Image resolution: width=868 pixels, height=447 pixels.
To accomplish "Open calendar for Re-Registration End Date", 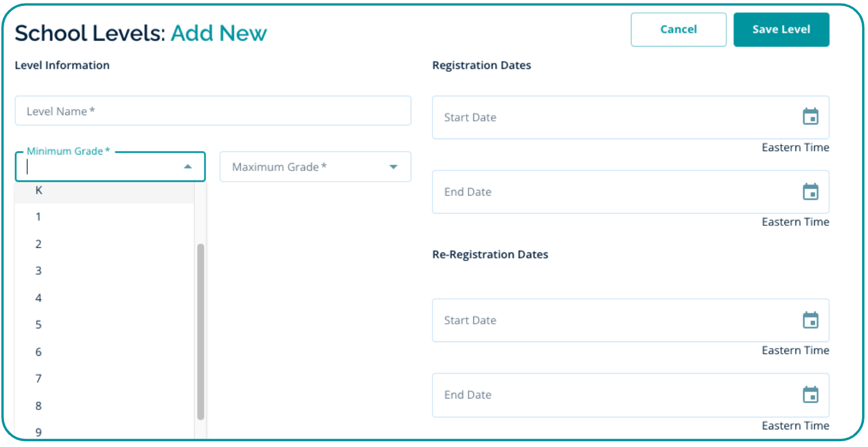I will point(810,395).
